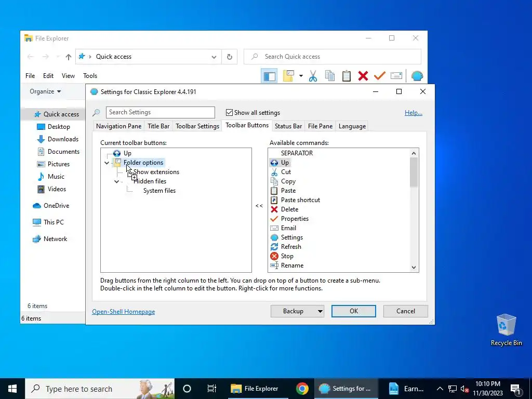Select Up in Current toolbar buttons
Viewport: 532px width, 399px height.
(x=127, y=153)
